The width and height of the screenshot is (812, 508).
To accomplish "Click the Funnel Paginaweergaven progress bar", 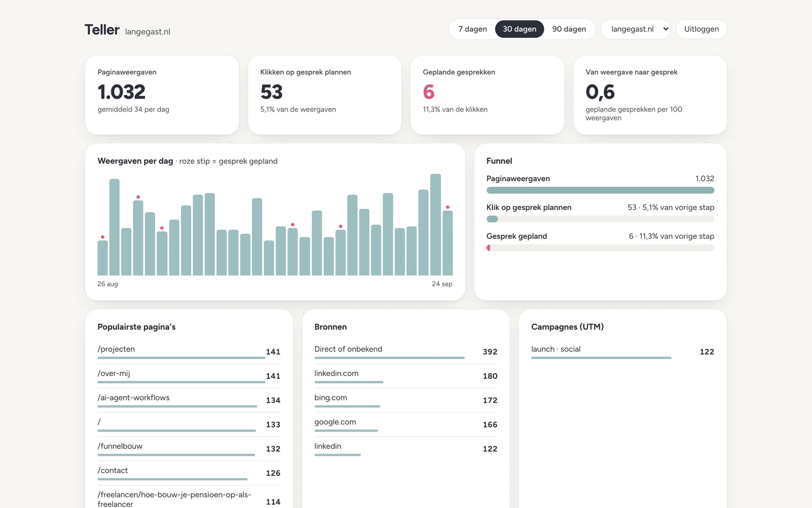I will 600,190.
